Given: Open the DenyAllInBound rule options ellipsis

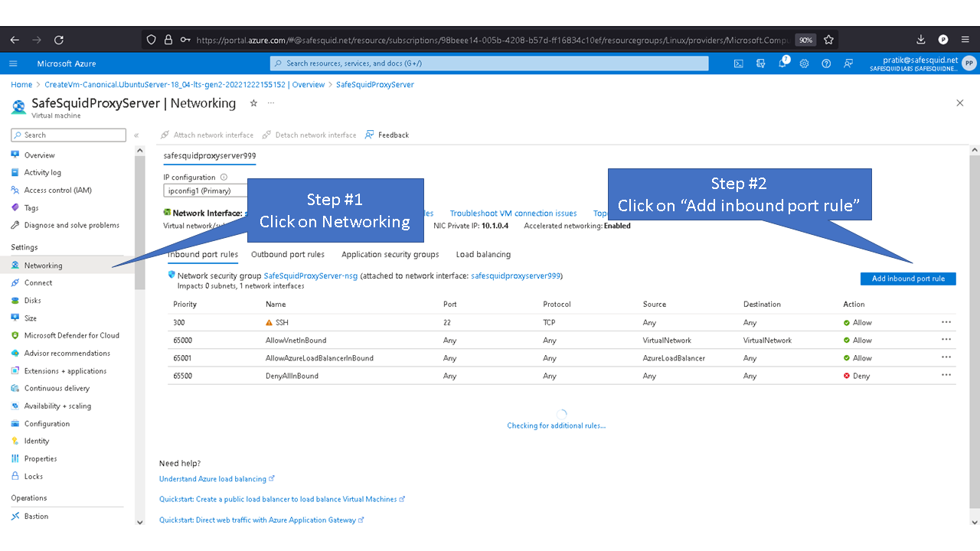Looking at the screenshot, I should click(x=946, y=375).
